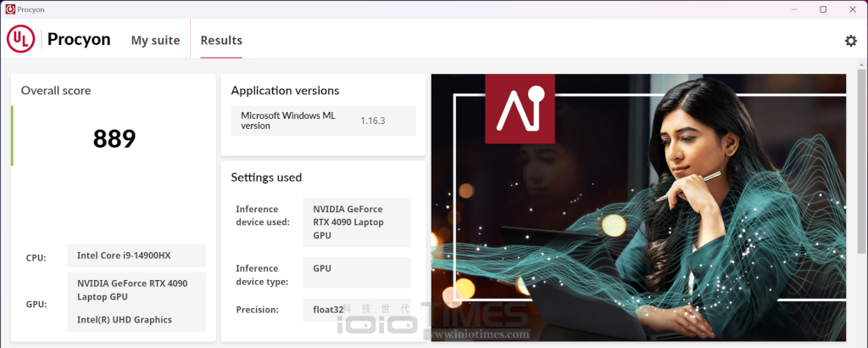Click the version number 1.16.3
The width and height of the screenshot is (868, 348).
click(x=373, y=121)
